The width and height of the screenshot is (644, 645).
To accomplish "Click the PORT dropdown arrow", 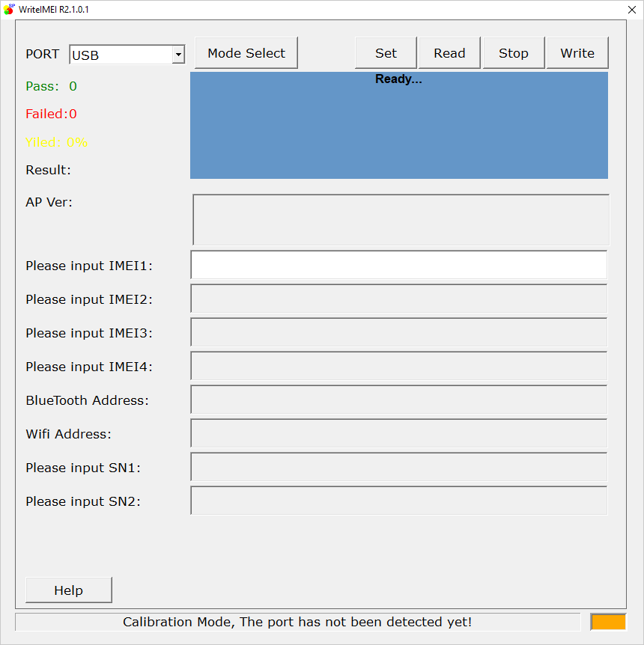I will [x=178, y=54].
